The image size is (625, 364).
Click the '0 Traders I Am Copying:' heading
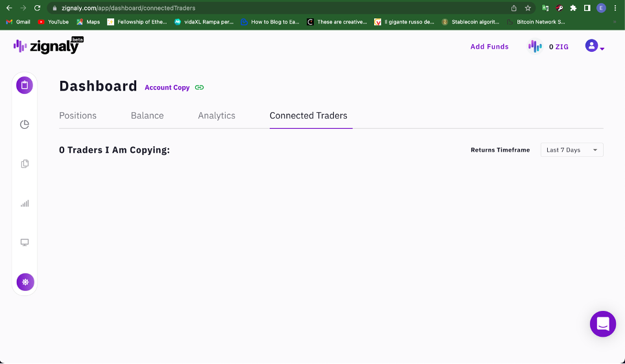pos(114,150)
